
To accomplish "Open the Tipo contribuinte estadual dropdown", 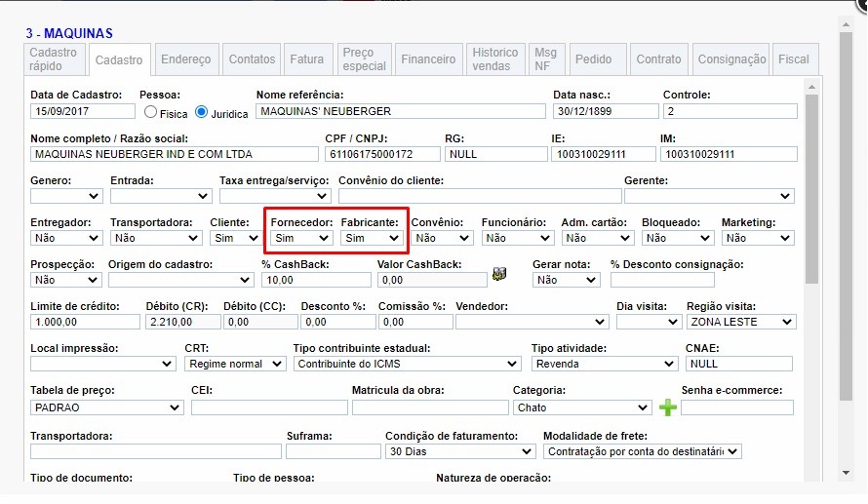I will 407,364.
